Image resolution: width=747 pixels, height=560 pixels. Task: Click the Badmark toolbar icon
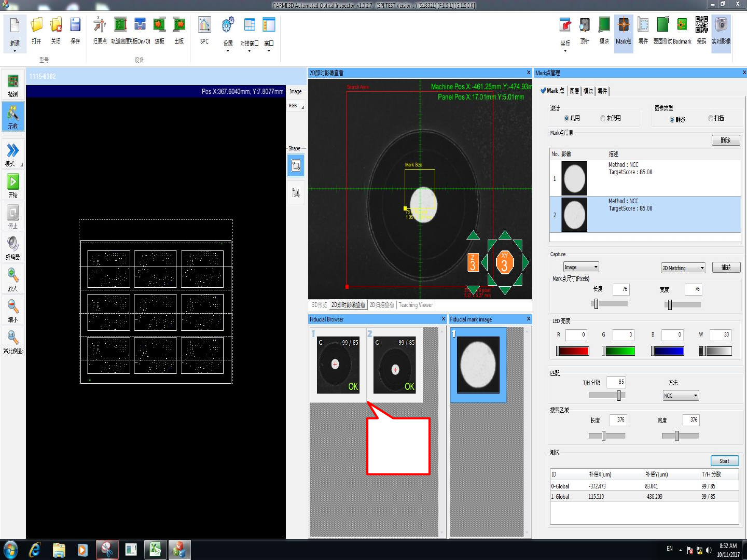pyautogui.click(x=682, y=25)
